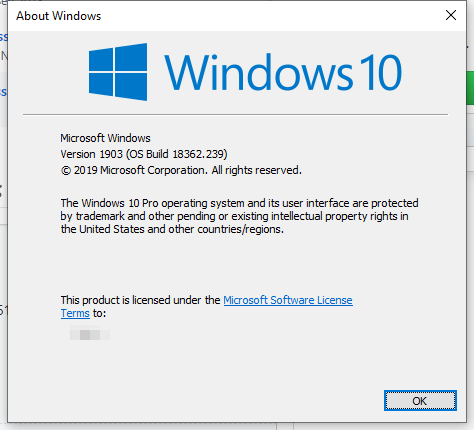The width and height of the screenshot is (474, 430).
Task: Click the 'About Windows' title bar text
Action: 59,16
